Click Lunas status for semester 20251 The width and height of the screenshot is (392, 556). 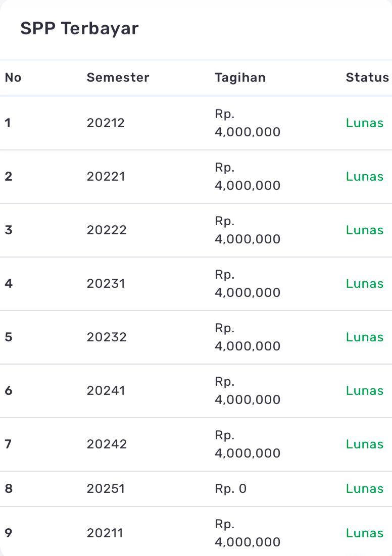[365, 489]
